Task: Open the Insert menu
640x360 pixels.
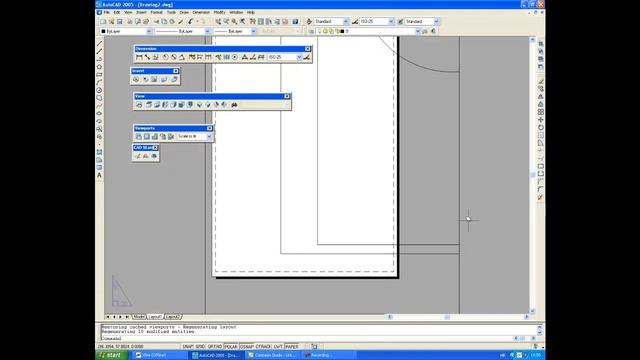Action: tap(141, 13)
